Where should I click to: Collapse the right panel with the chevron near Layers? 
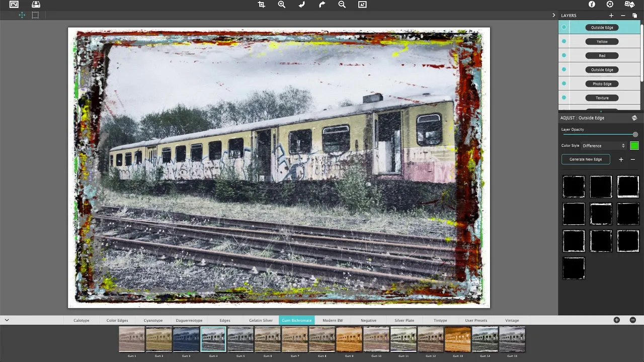pyautogui.click(x=554, y=16)
